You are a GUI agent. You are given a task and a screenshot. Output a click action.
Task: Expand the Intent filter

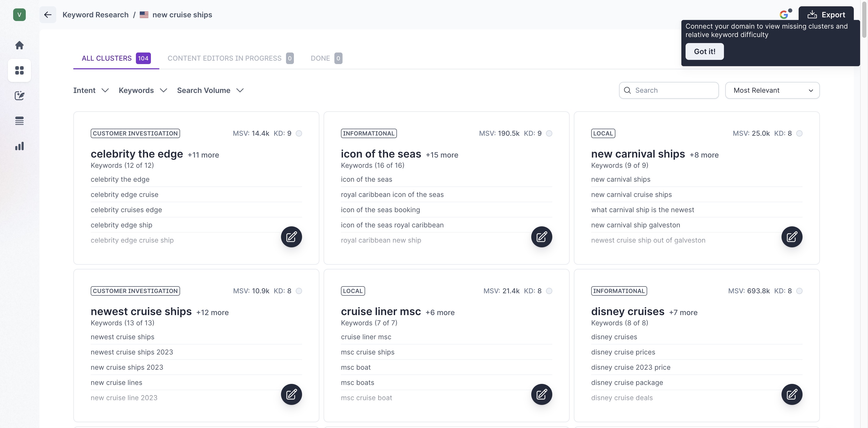tap(91, 90)
